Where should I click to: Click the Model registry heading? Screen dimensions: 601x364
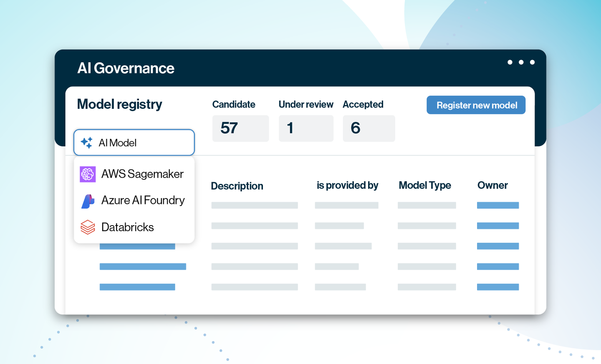119,104
